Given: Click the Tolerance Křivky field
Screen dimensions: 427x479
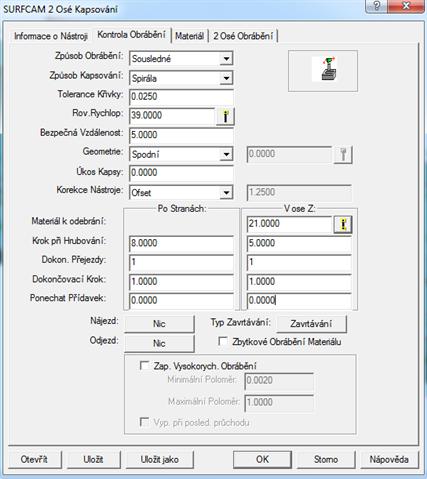Looking at the screenshot, I should pyautogui.click(x=181, y=97).
